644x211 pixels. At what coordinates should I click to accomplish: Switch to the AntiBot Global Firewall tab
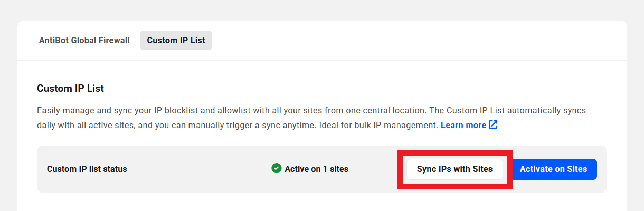[x=84, y=40]
